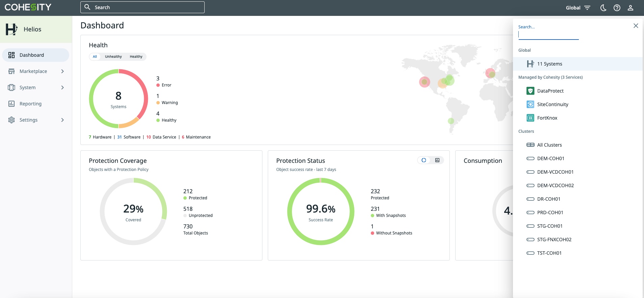Viewport: 644px width, 298px height.
Task: Click the cluster search input field
Action: click(548, 35)
